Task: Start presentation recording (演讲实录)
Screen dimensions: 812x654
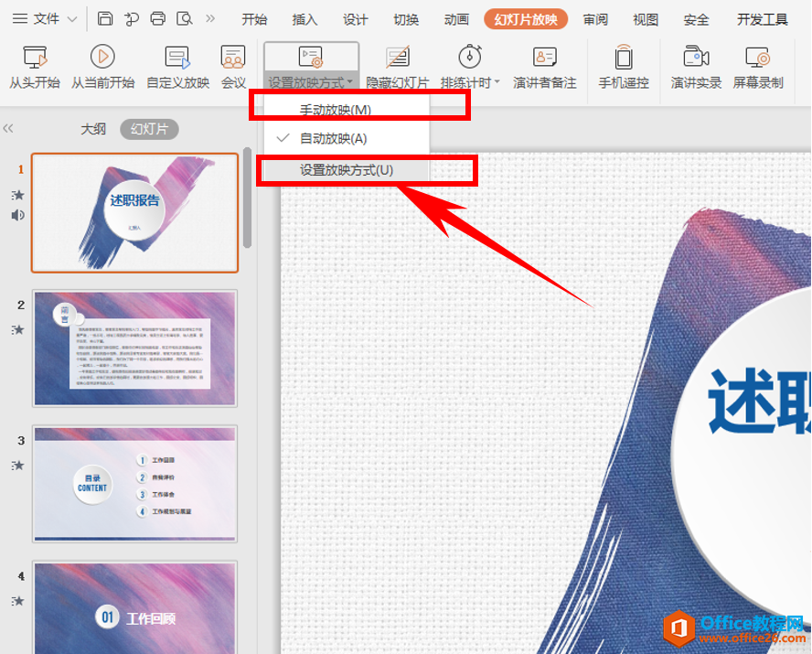Action: coord(696,68)
